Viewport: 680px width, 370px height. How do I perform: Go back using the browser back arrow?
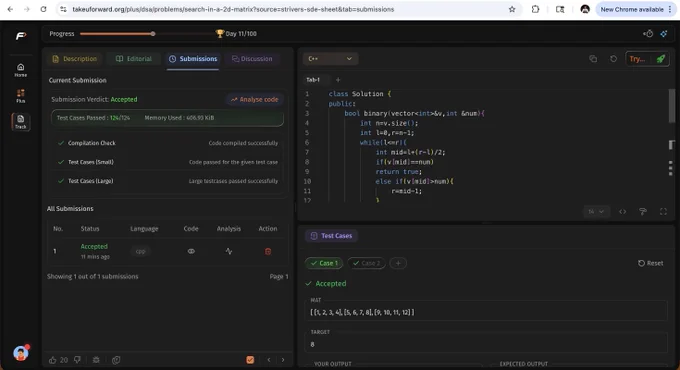coord(10,9)
